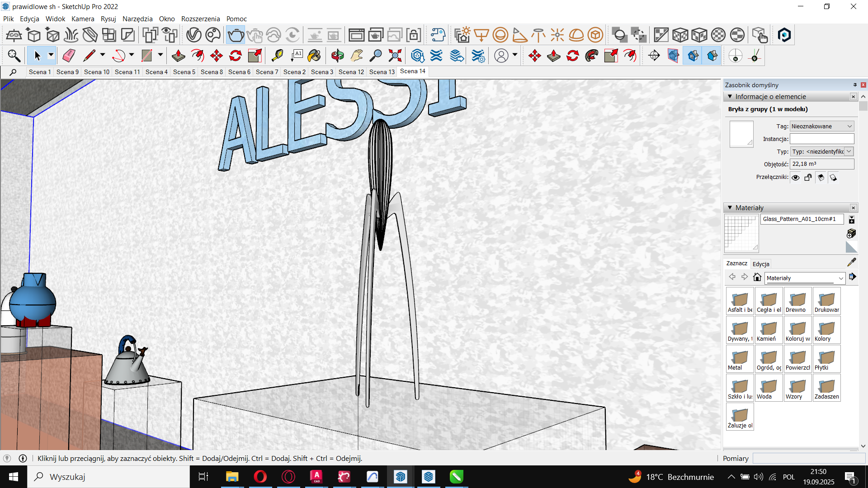
Task: Switch to the Scena 7 tab
Action: (267, 72)
